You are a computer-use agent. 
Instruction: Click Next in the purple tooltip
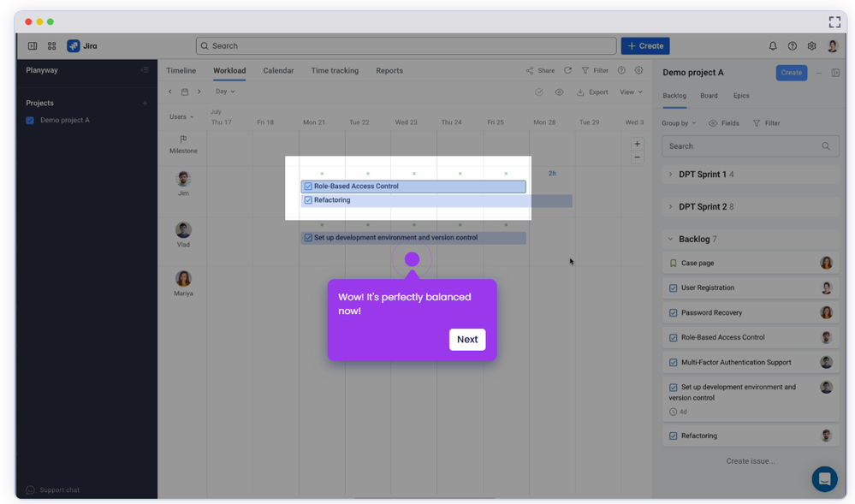[x=467, y=339]
